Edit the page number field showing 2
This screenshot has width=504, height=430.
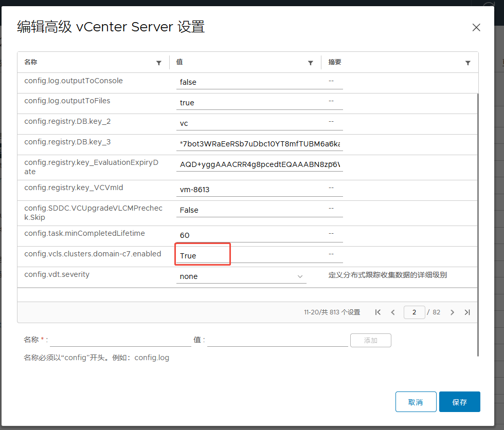tap(415, 312)
